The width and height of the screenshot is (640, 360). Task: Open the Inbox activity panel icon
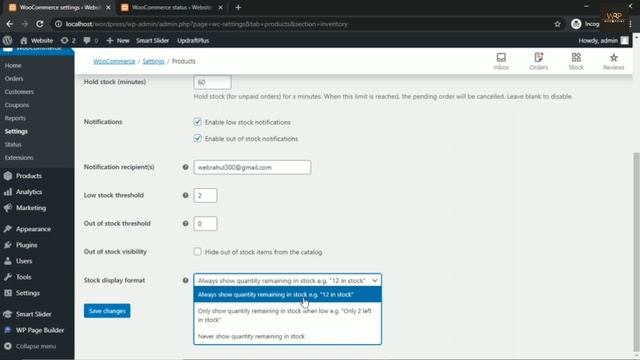click(501, 61)
